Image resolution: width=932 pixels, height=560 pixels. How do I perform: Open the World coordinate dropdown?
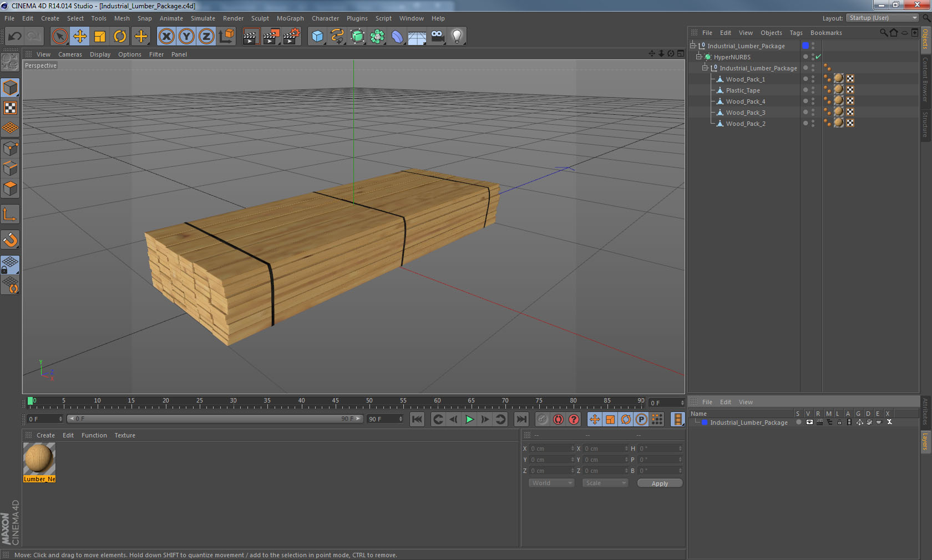click(x=551, y=483)
